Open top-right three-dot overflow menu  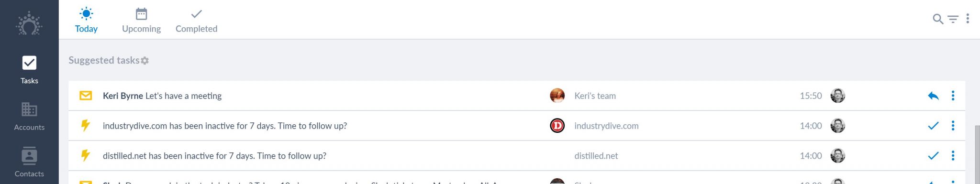968,19
